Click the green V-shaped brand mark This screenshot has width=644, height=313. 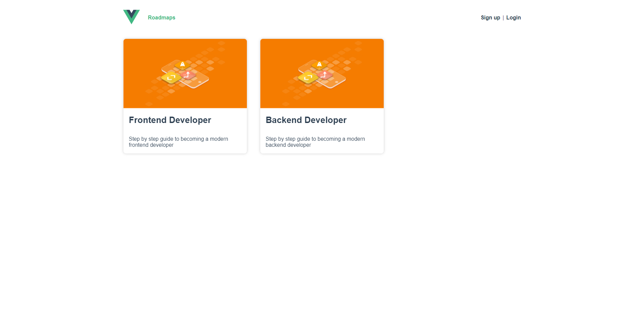point(131,16)
